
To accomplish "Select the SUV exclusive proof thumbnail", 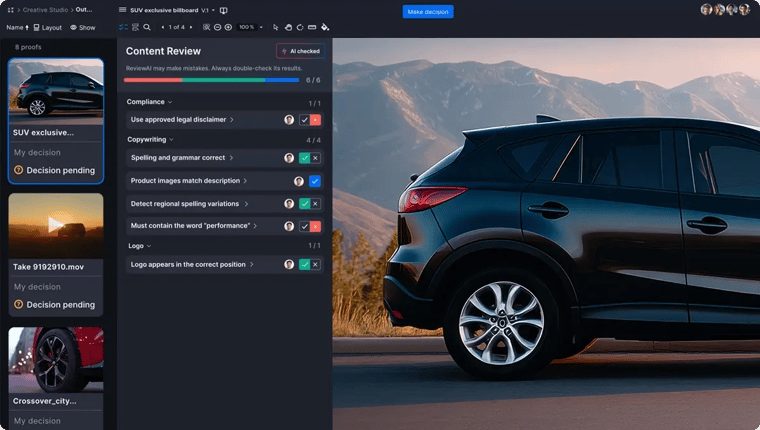I will click(x=56, y=91).
